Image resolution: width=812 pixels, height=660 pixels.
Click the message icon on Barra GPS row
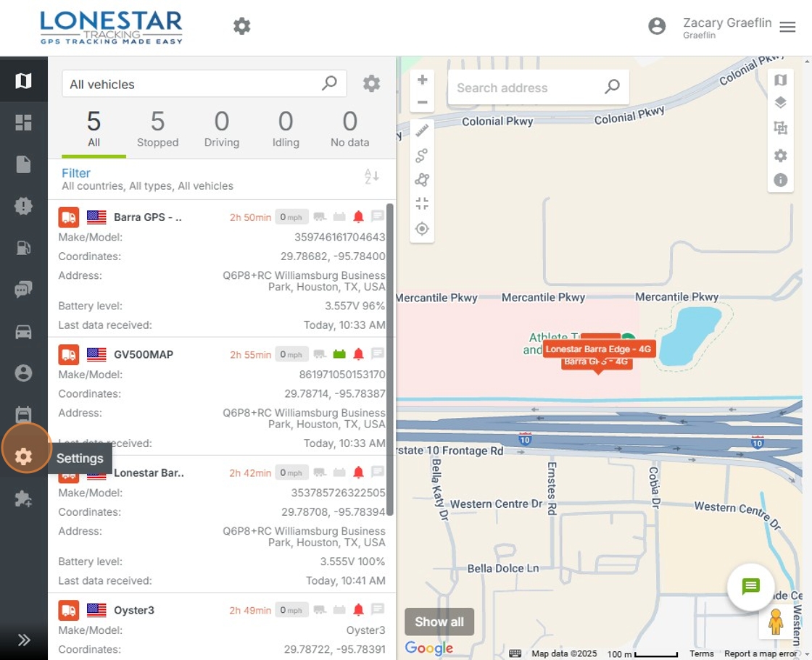pos(378,216)
